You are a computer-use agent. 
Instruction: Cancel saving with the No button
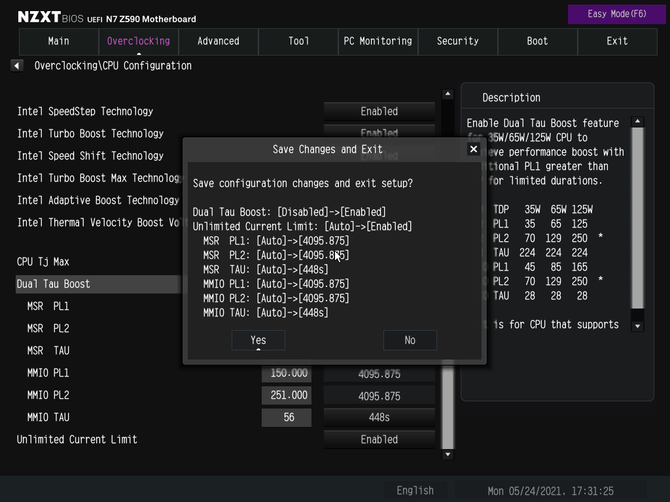coord(410,340)
